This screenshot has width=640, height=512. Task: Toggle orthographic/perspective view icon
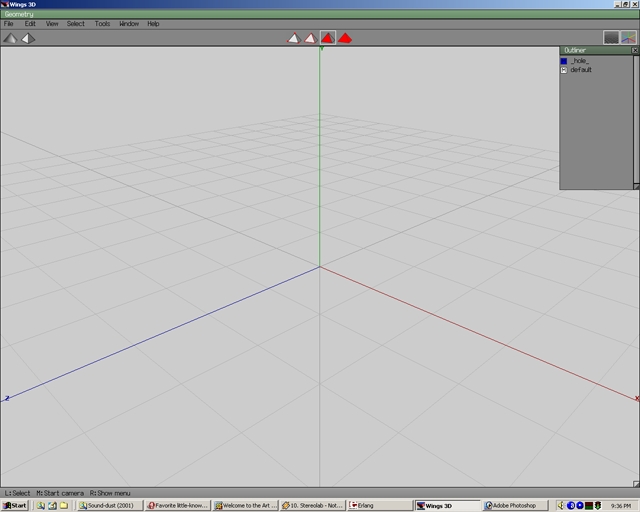click(28, 38)
